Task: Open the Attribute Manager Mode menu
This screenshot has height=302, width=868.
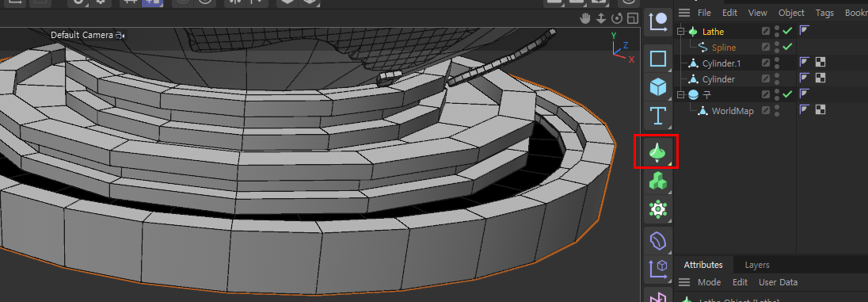Action: click(709, 282)
